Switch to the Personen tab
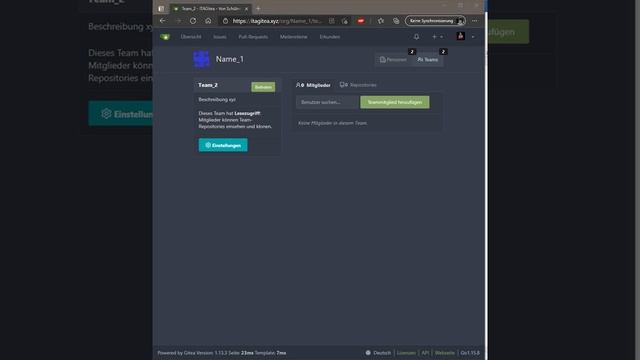The height and width of the screenshot is (360, 640). (393, 60)
